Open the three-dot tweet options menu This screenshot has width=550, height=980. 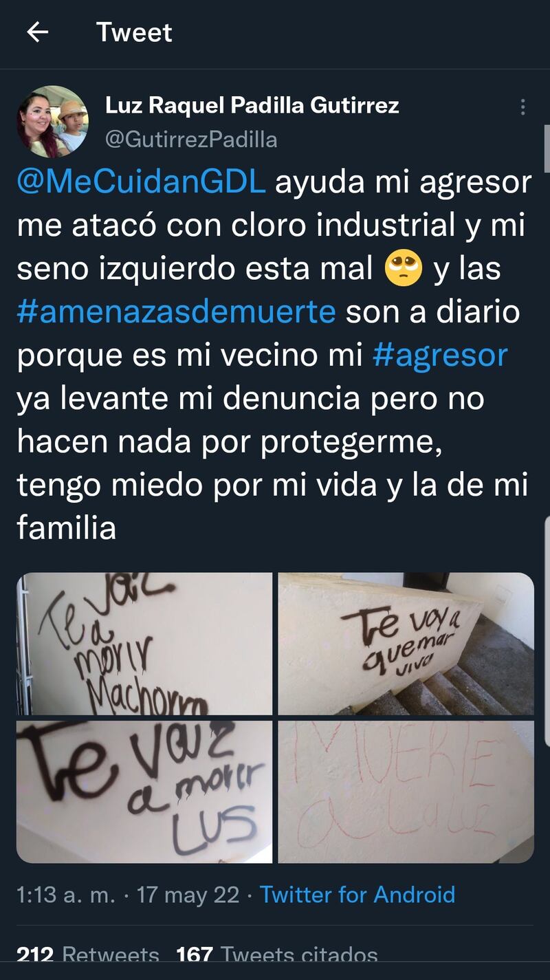click(x=523, y=107)
